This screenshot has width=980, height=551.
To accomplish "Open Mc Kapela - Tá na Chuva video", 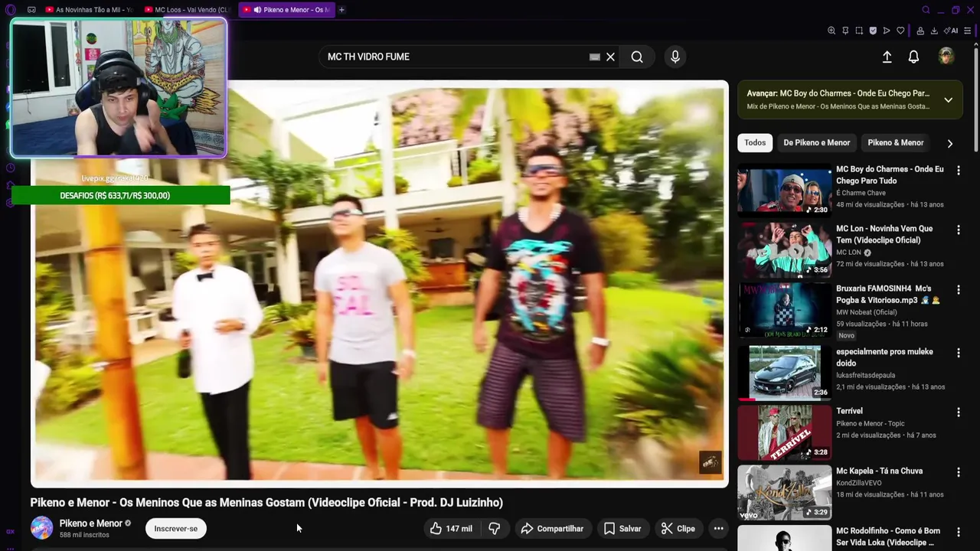I will pos(784,492).
